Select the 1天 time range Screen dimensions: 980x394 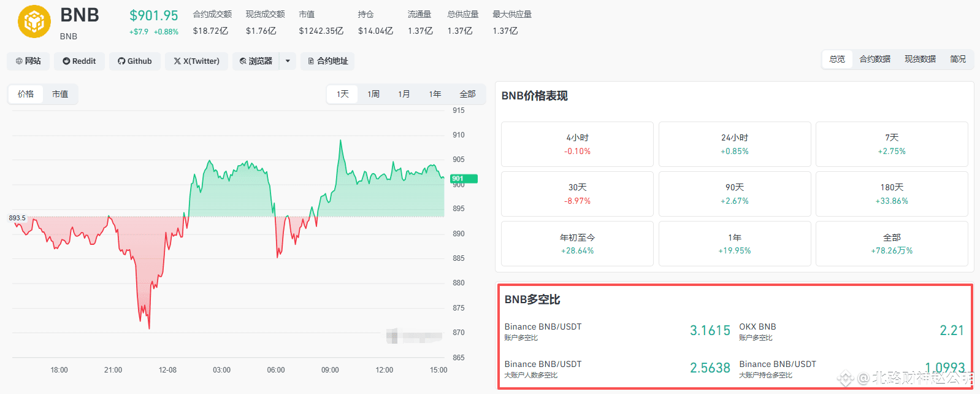click(343, 94)
